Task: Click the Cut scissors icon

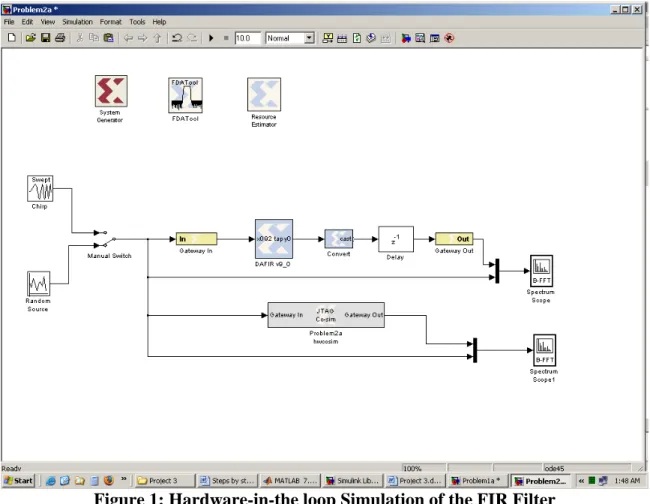Action: pos(80,38)
